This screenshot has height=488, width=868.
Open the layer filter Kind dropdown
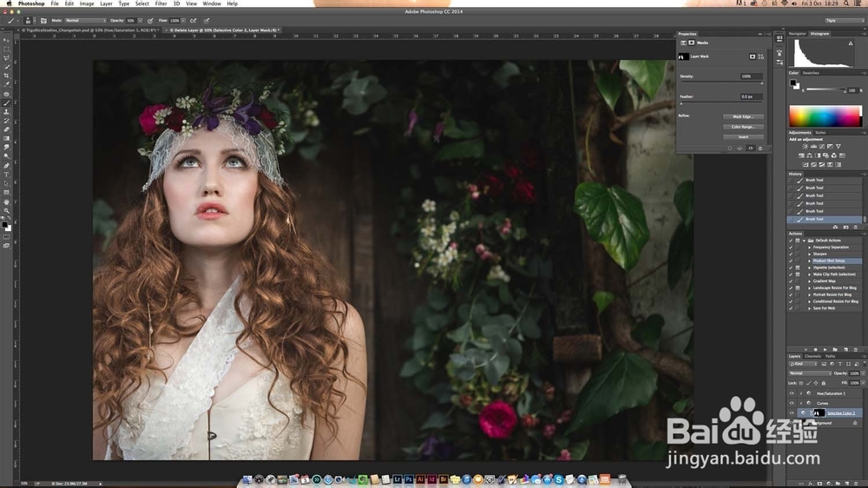(x=803, y=364)
